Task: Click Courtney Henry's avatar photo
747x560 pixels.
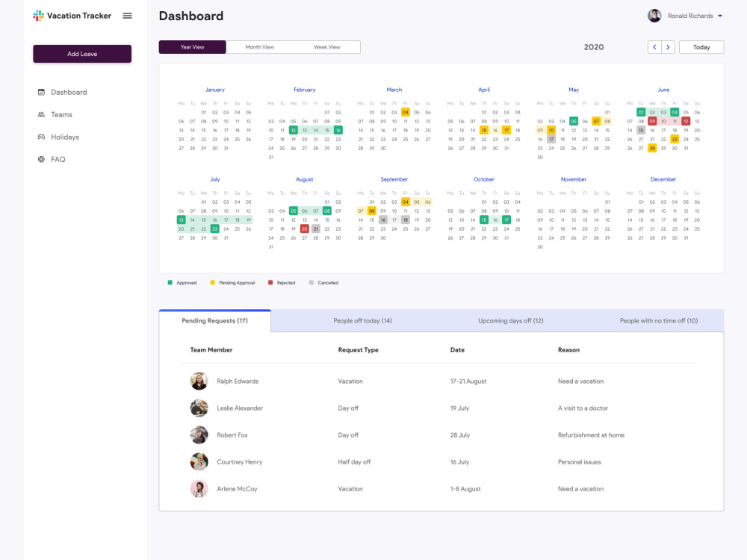Action: (x=199, y=462)
